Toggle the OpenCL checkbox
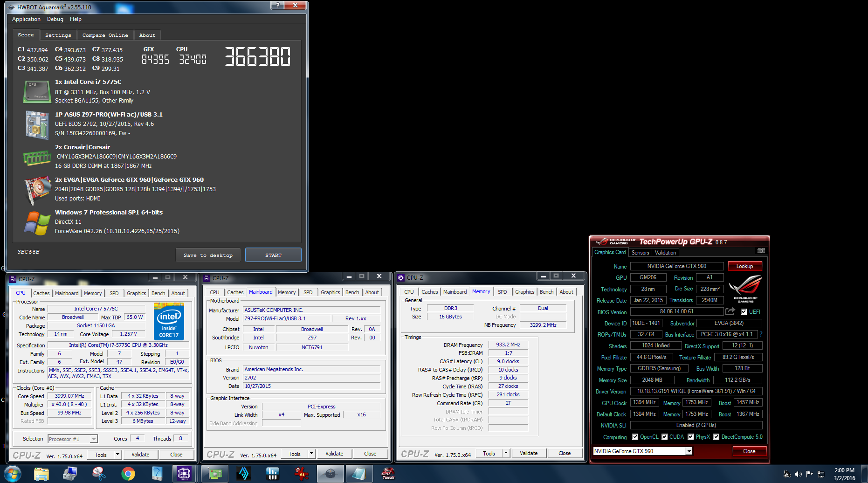868x483 pixels. [635, 437]
